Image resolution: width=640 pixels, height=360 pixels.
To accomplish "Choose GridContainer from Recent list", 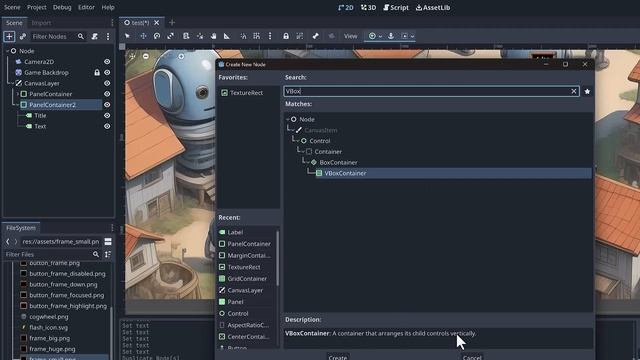I will click(247, 279).
